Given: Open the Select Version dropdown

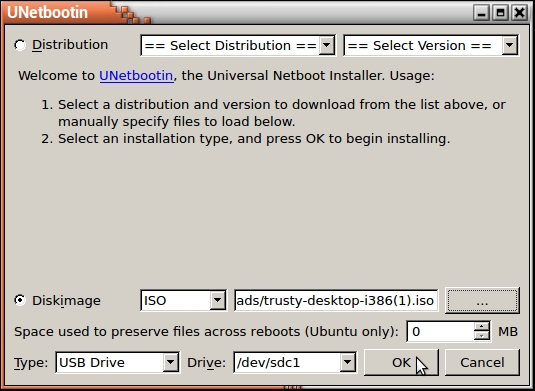Looking at the screenshot, I should 431,45.
